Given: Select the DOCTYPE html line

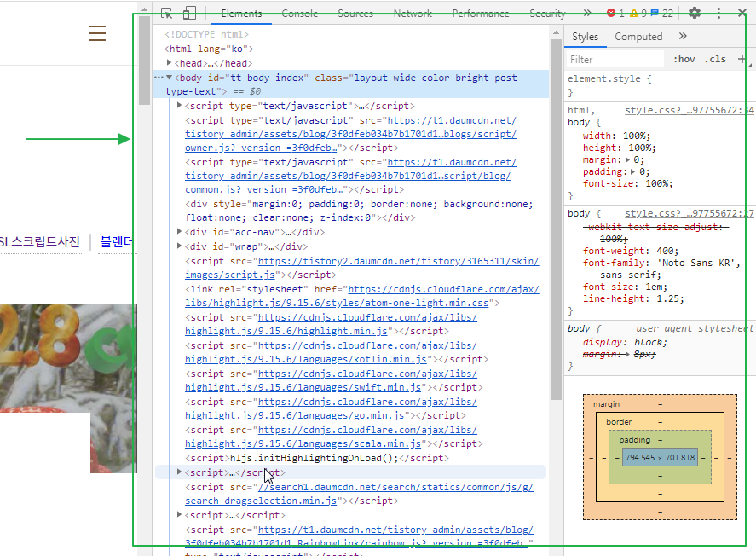Looking at the screenshot, I should tap(206, 34).
